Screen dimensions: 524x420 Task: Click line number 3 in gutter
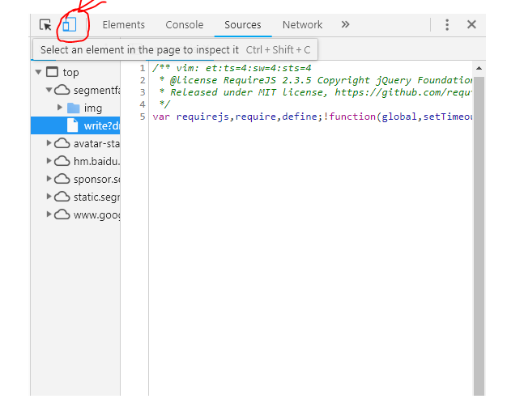(x=143, y=92)
